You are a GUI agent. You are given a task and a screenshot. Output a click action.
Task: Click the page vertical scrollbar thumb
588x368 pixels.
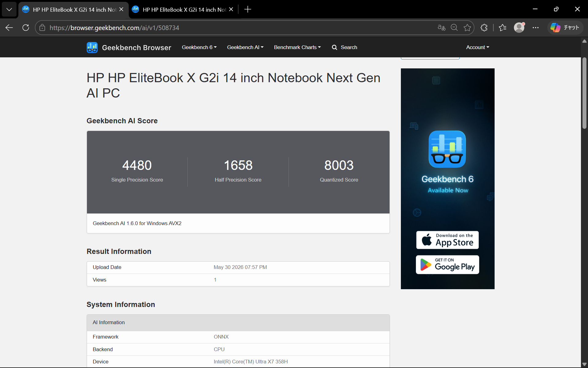(584, 93)
